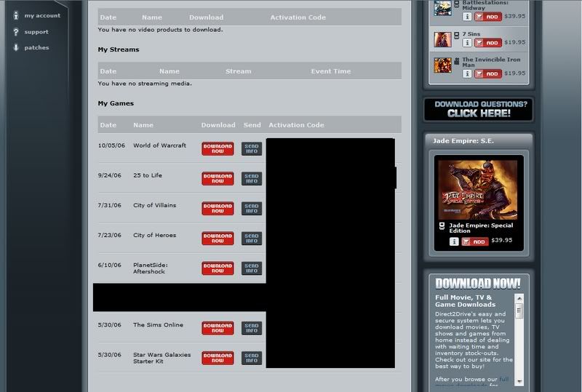The height and width of the screenshot is (392, 582).
Task: Click My Games section heading
Action: 116,103
